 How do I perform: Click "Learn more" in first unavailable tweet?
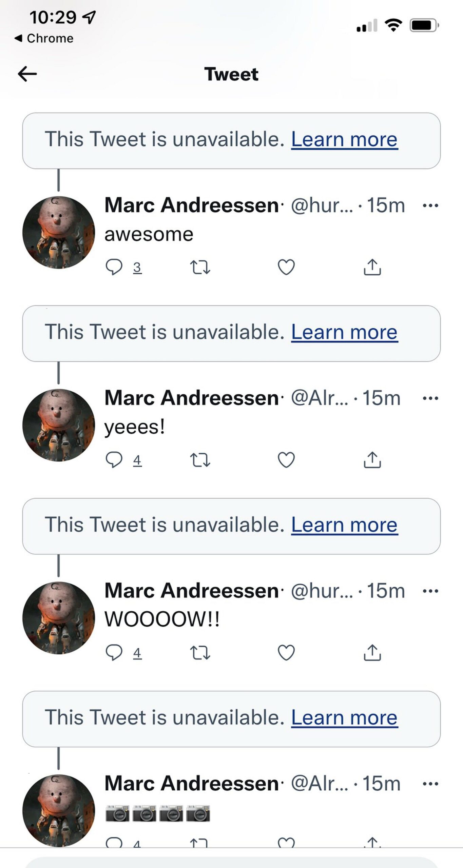pyautogui.click(x=344, y=139)
